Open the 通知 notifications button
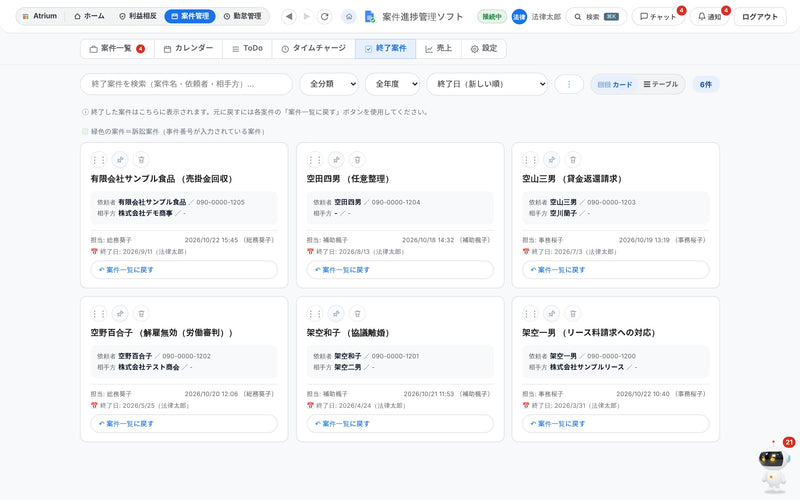This screenshot has height=500, width=800. [x=709, y=17]
